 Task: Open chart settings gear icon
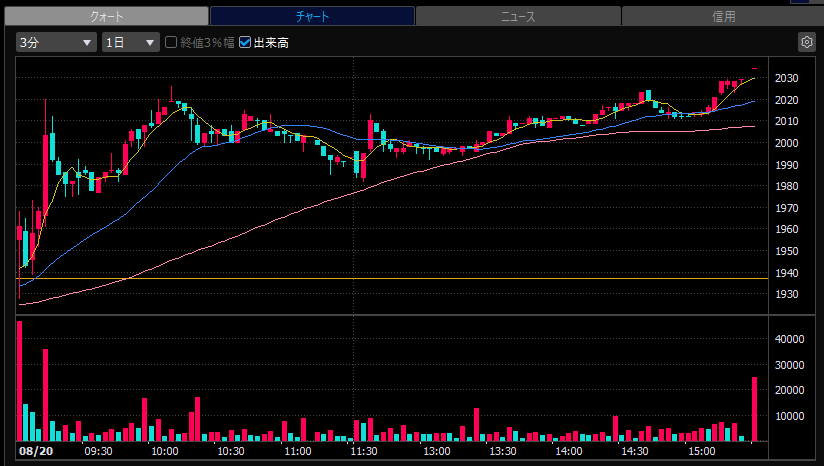pyautogui.click(x=806, y=42)
